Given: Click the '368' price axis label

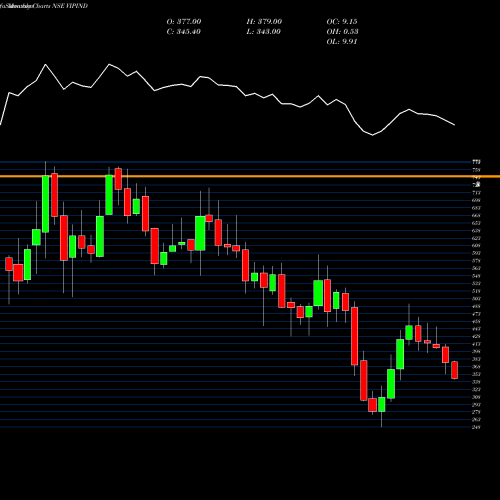Looking at the screenshot, I should [x=476, y=367].
